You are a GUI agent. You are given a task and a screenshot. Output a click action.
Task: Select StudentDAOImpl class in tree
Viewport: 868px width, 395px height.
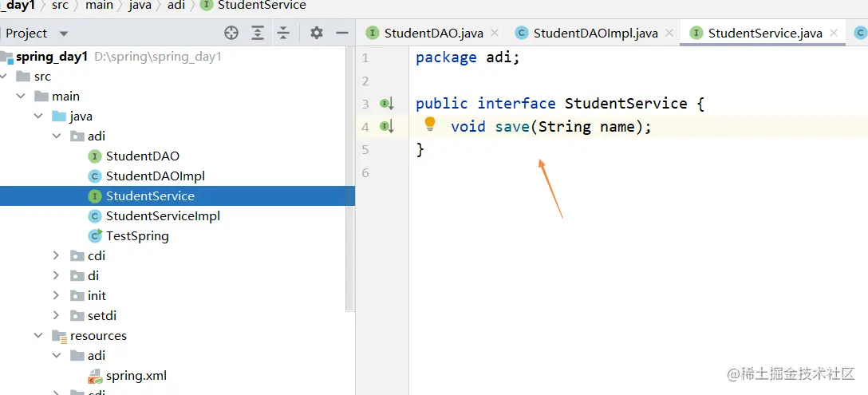click(156, 176)
